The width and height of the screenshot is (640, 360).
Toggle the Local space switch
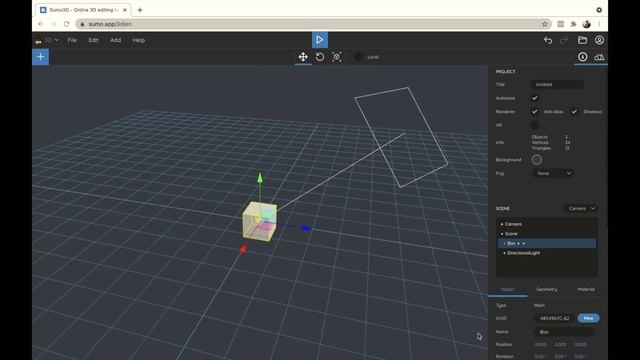pyautogui.click(x=358, y=57)
